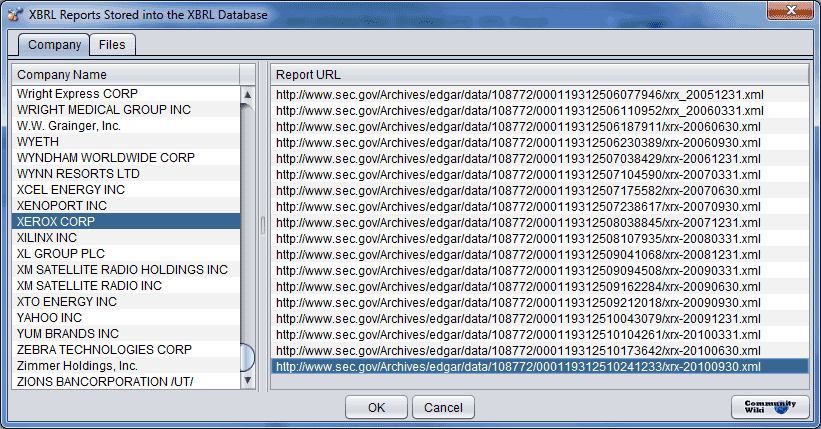Viewport: 821px width, 429px height.
Task: Sort by the Report URL column header
Action: (x=540, y=75)
